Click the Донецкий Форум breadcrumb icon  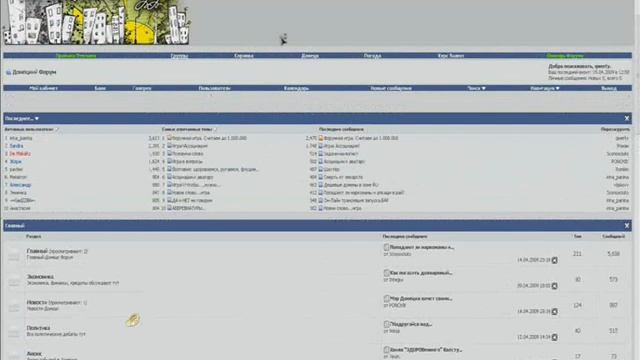[8, 72]
